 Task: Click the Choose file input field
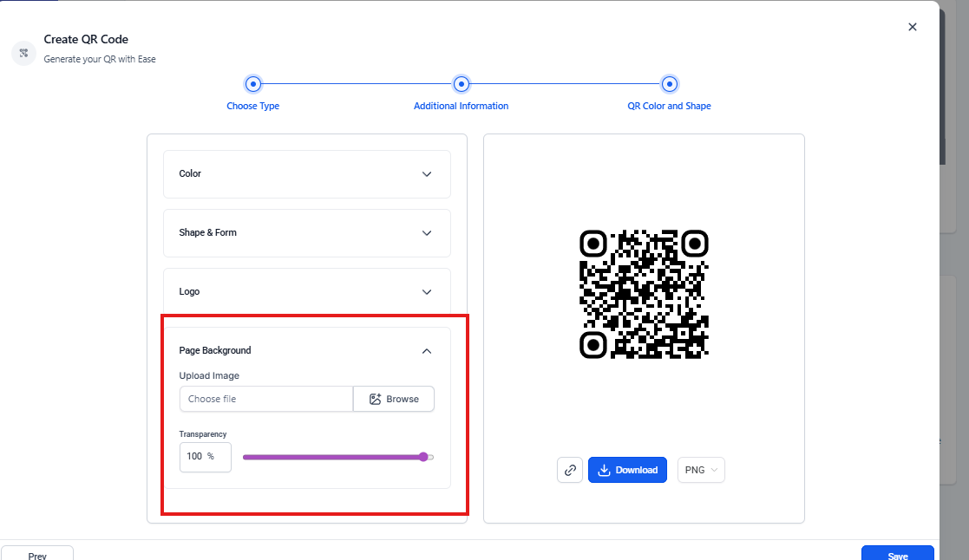265,399
